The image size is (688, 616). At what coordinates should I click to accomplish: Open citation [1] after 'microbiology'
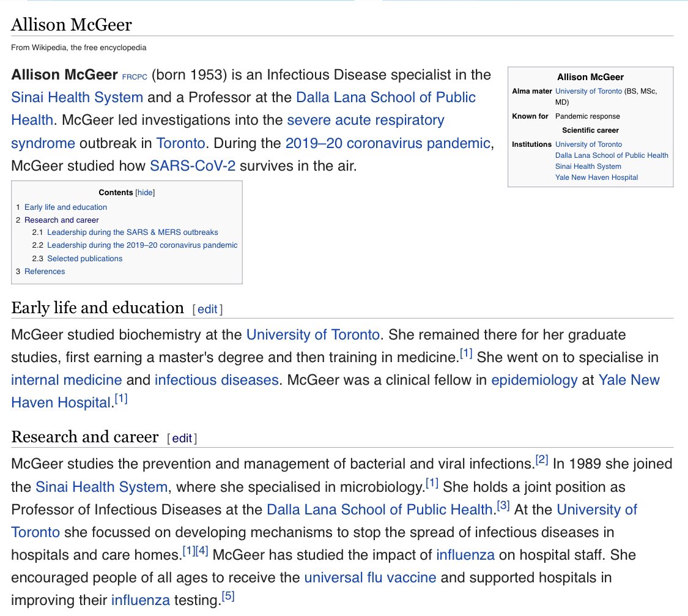click(432, 483)
